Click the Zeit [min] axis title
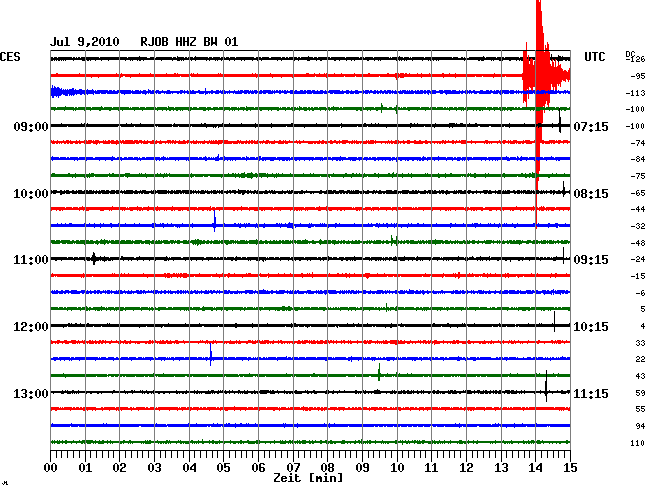This screenshot has width=650, height=494. click(308, 478)
